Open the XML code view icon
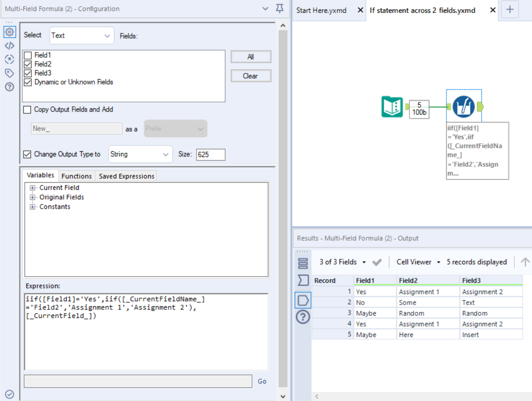Screen dimensions: 532x401 point(10,46)
